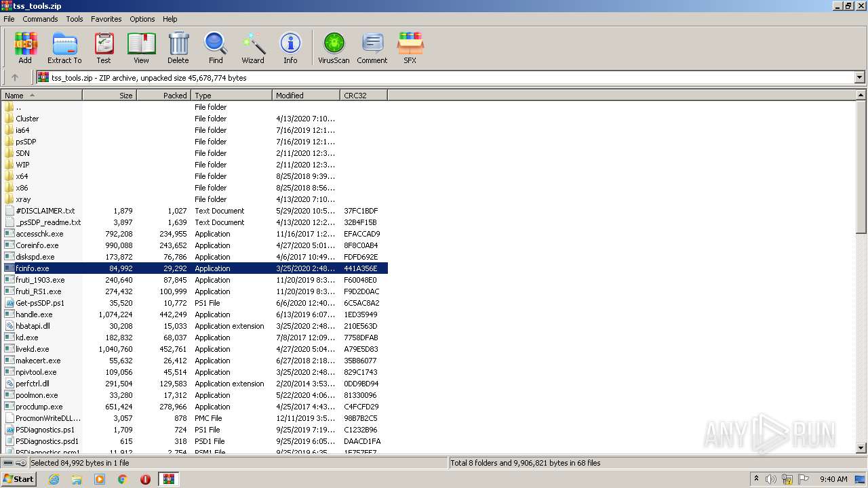Image resolution: width=868 pixels, height=488 pixels.
Task: Select fcinfo.exe highlighted row
Action: [x=194, y=268]
